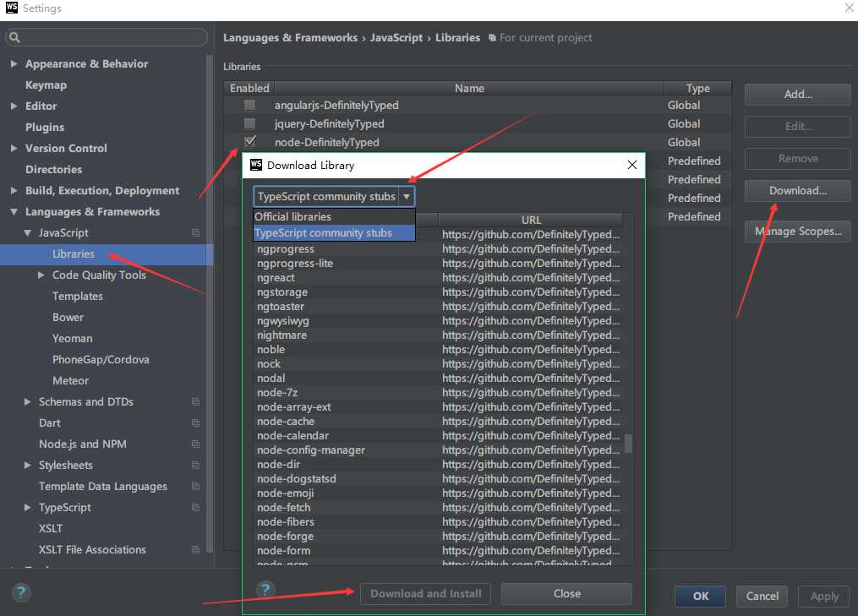858x616 pixels.
Task: Open the Keymap settings page
Action: tap(46, 84)
